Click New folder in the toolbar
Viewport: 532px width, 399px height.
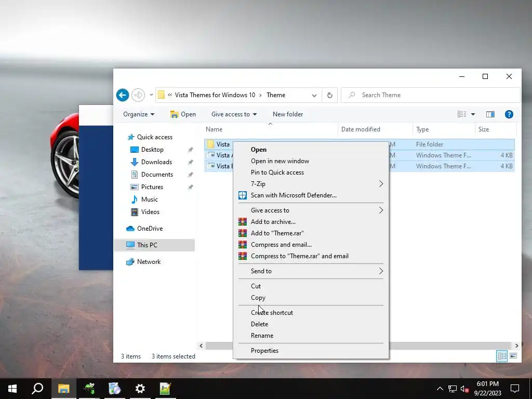click(x=288, y=114)
